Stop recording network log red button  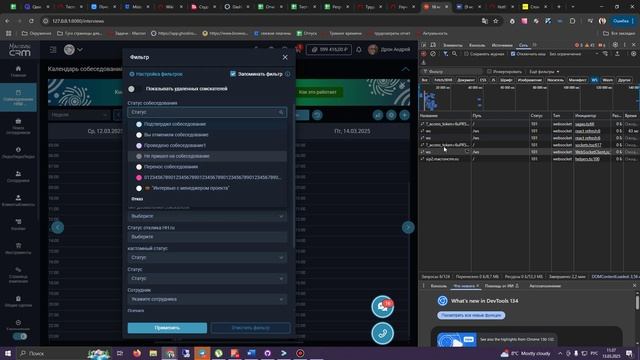coord(424,54)
